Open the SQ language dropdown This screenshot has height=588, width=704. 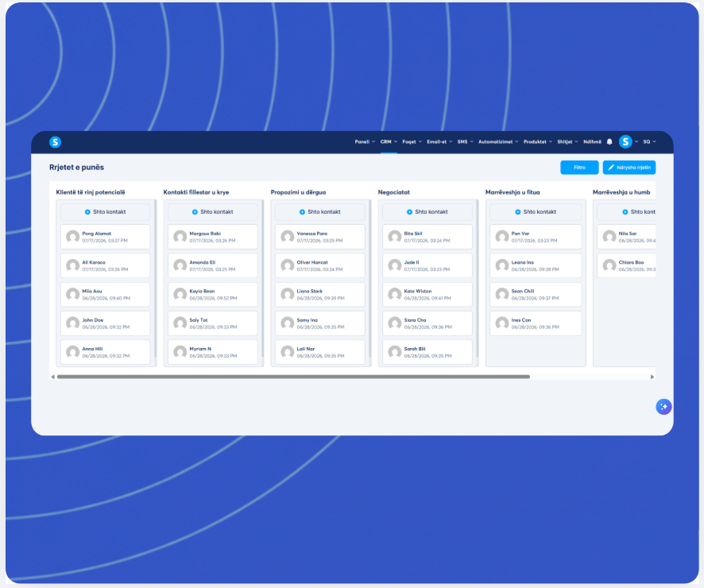[650, 142]
